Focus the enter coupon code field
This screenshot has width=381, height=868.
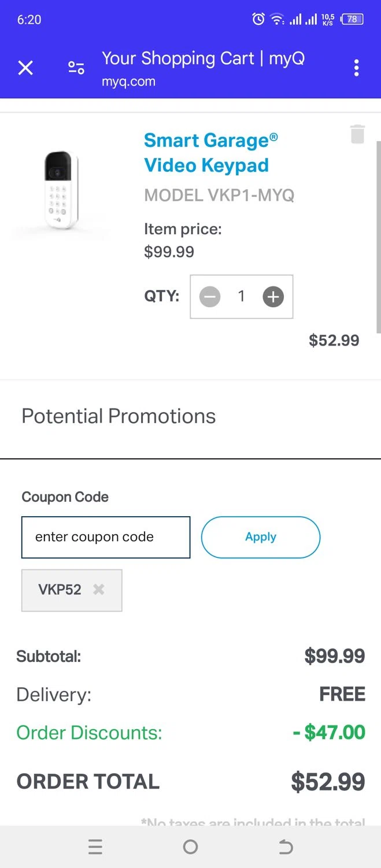[106, 537]
